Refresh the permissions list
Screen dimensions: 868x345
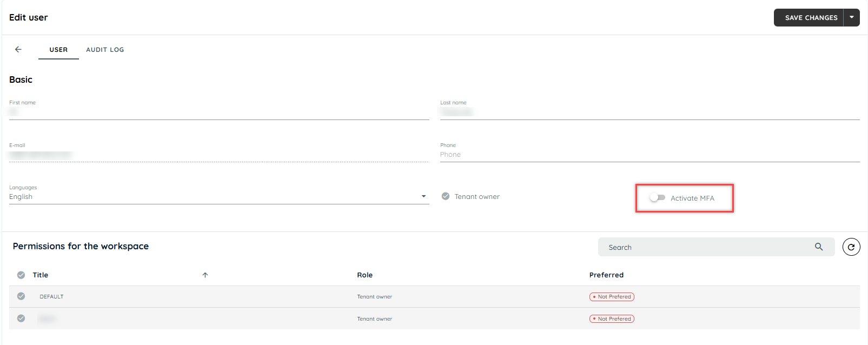click(851, 247)
